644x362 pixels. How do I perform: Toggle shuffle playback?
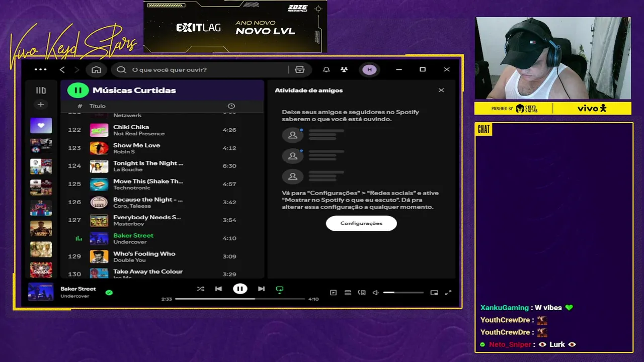[x=201, y=289]
